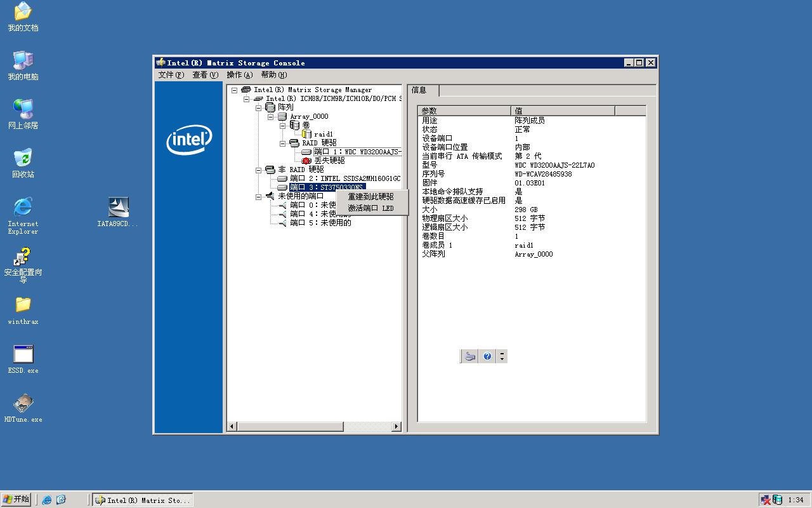This screenshot has width=812, height=508.
Task: Collapse the 未使用的端口 tree node
Action: tap(259, 197)
